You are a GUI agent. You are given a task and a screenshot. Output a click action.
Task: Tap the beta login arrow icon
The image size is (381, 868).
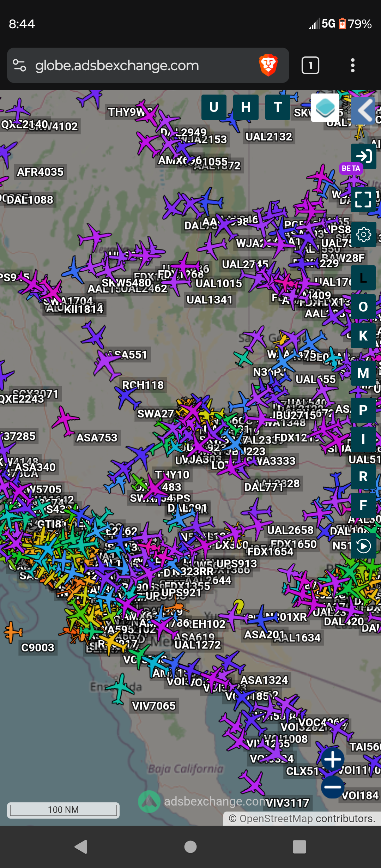364,156
